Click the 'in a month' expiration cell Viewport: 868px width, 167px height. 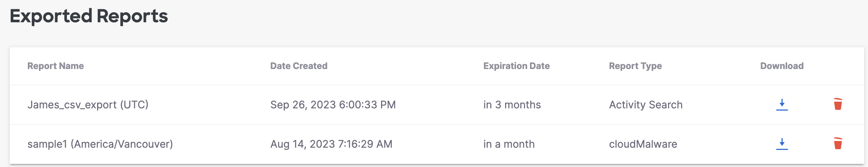click(x=509, y=144)
